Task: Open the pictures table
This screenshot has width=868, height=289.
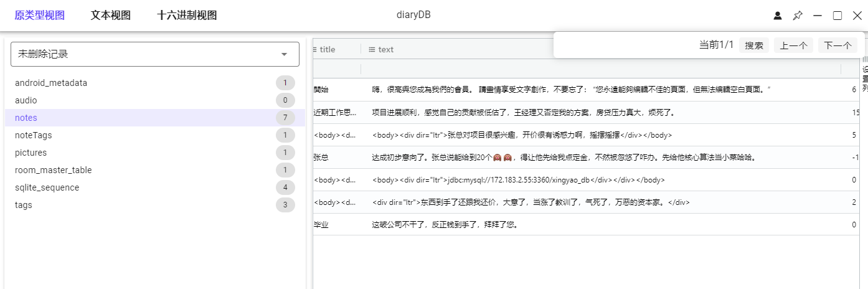Action: coord(31,153)
